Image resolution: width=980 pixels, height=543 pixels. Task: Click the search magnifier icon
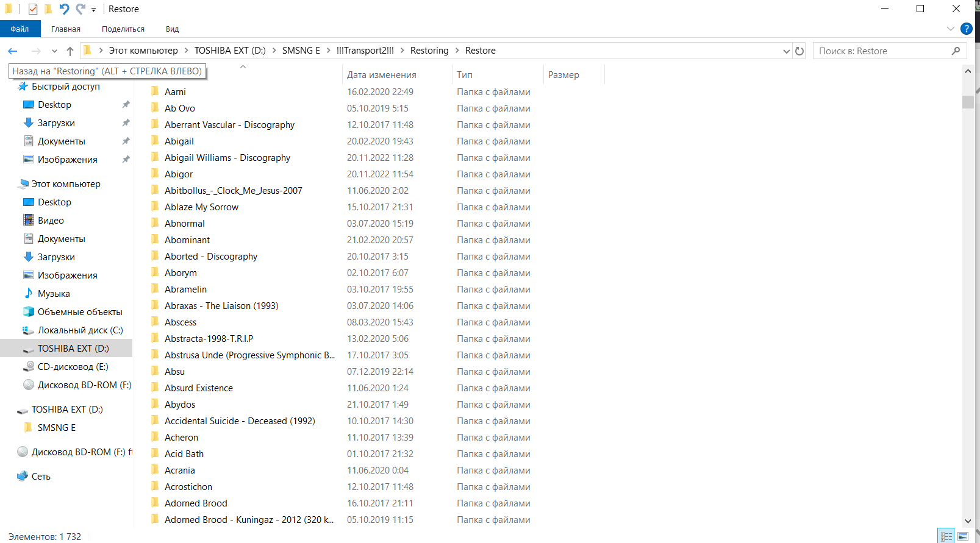pyautogui.click(x=956, y=51)
